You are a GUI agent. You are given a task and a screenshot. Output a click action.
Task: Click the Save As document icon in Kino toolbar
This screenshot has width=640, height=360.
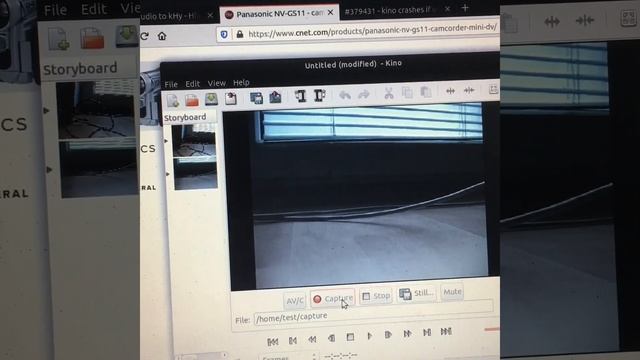[231, 98]
